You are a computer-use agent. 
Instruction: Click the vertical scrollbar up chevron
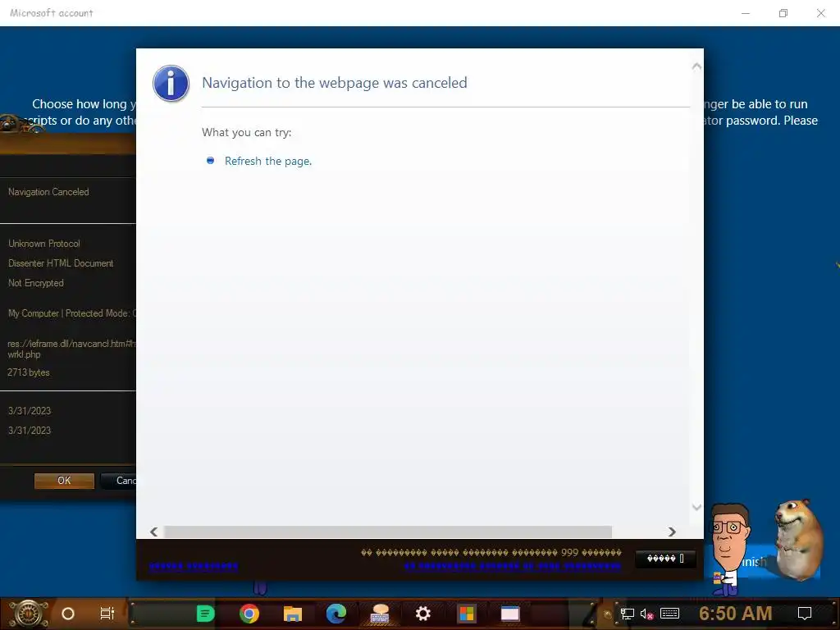696,66
